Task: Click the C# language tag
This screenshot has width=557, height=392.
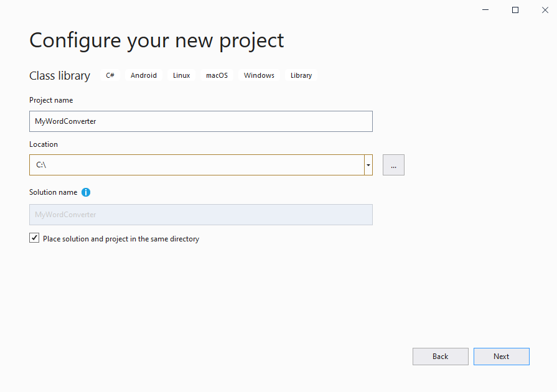Action: pos(110,75)
